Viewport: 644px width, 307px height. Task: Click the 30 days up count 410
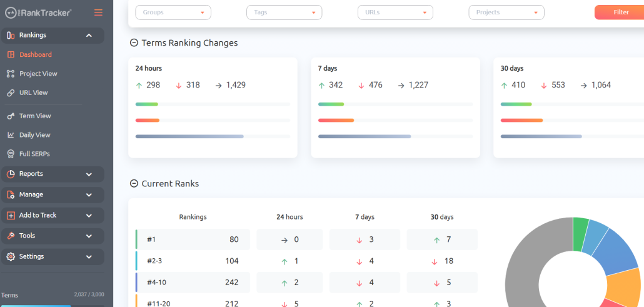[518, 85]
